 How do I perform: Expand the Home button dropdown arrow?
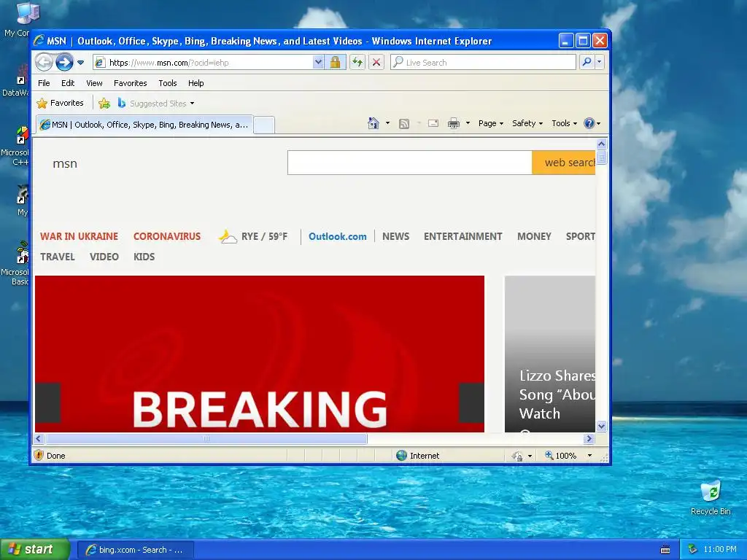pos(388,123)
